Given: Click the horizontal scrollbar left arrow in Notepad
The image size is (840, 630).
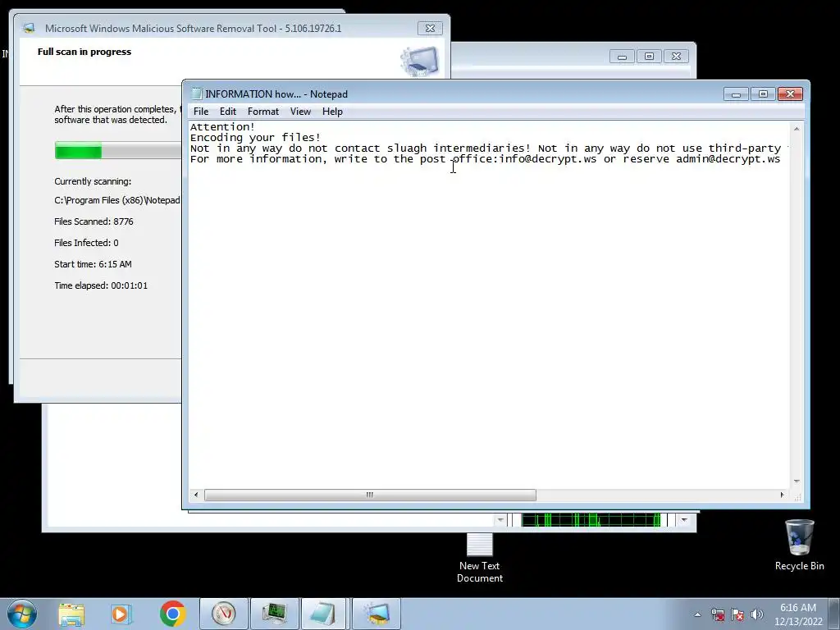Looking at the screenshot, I should tap(196, 495).
